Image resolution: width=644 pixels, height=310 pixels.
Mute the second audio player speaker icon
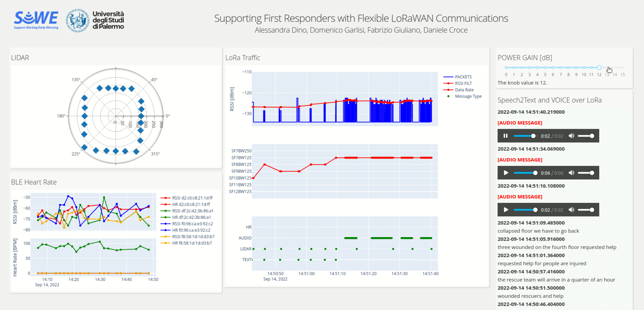click(571, 173)
